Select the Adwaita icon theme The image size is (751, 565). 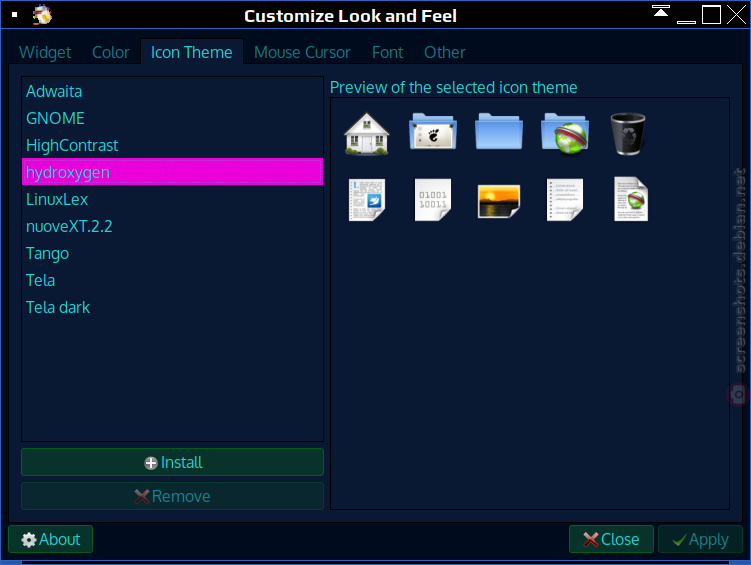tap(172, 91)
